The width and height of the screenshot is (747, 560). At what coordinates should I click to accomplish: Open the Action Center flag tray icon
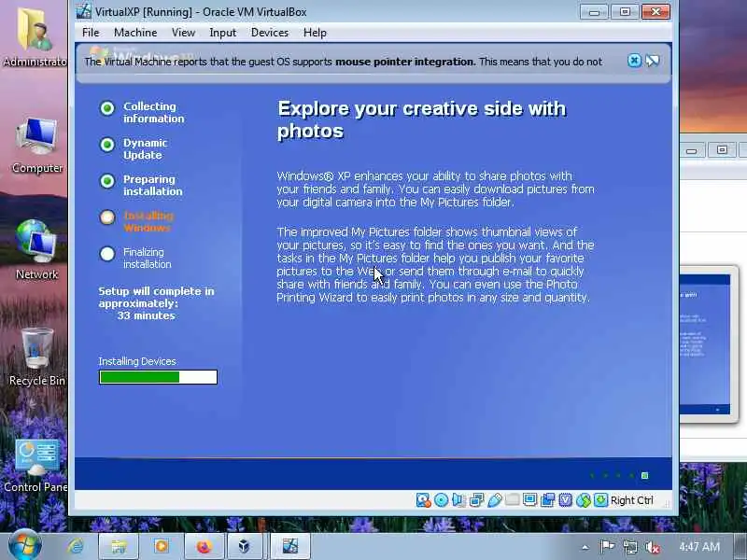click(607, 547)
